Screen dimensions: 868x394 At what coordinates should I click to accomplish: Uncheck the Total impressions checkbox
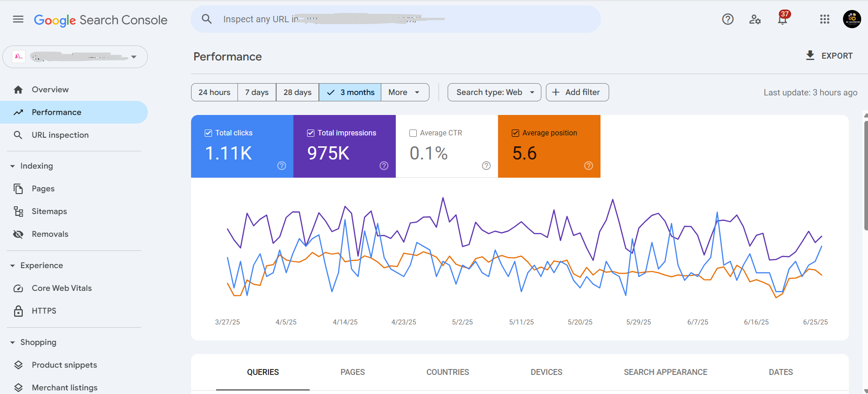tap(311, 133)
